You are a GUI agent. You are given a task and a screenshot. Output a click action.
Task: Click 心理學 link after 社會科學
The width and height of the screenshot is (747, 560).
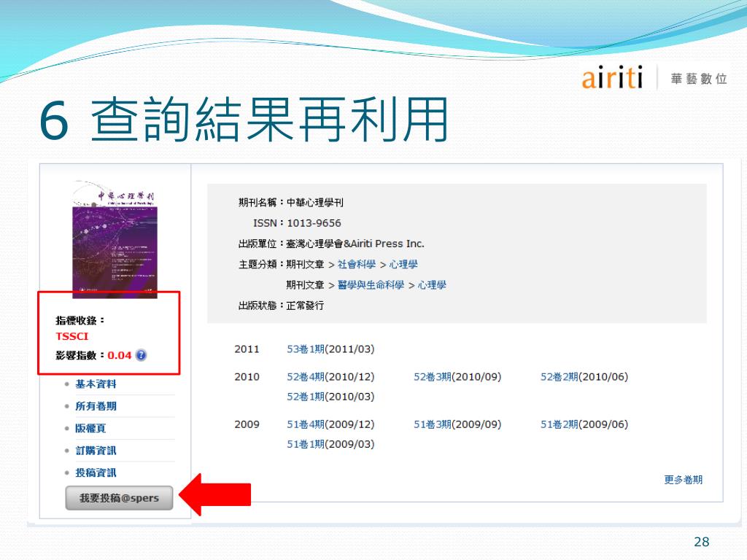click(403, 264)
